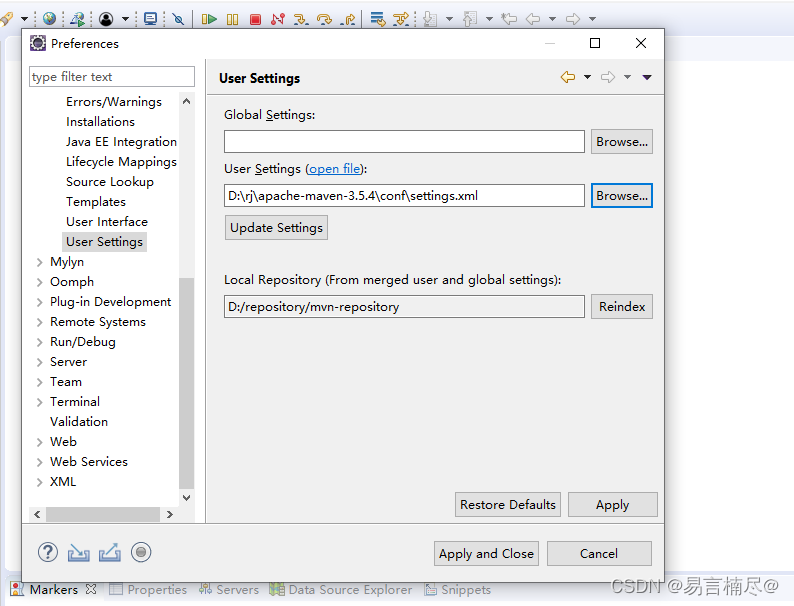
Task: Click the Last Edit Location toolbar icon
Action: pos(509,19)
